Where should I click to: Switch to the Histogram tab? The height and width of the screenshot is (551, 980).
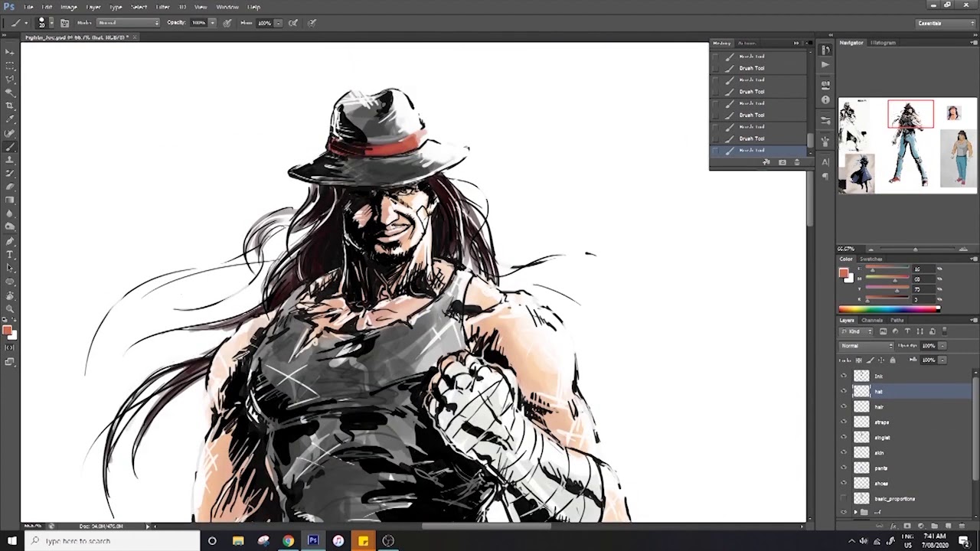tap(883, 43)
